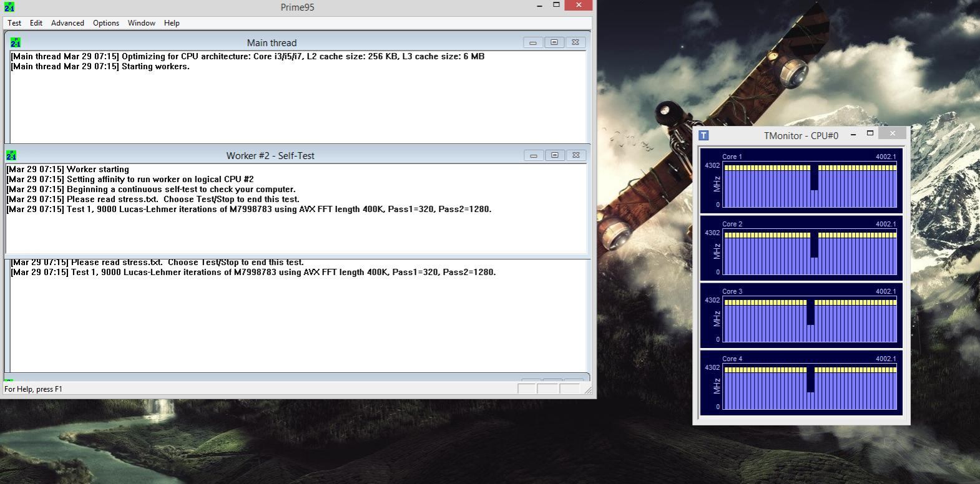
Task: Click the Prime95 window resize grip
Action: [x=588, y=390]
